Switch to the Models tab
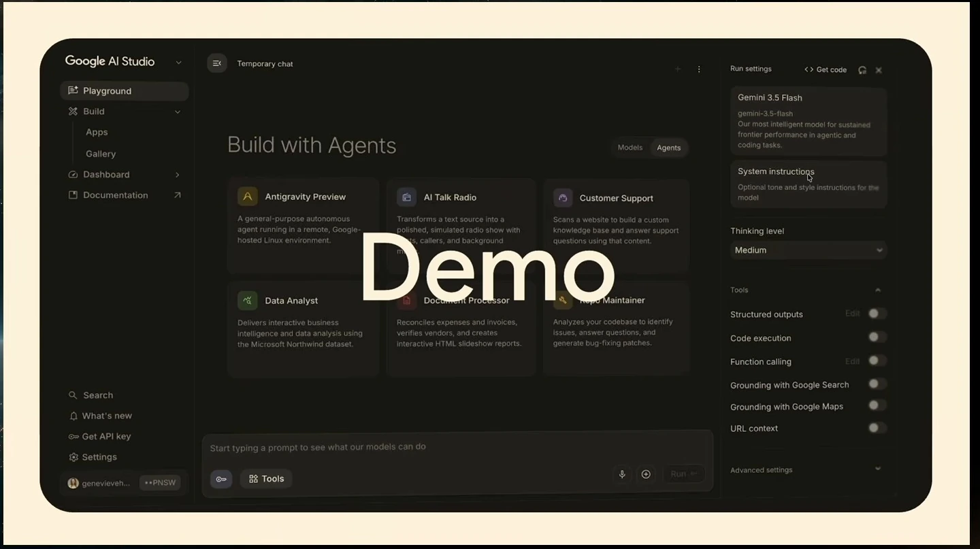The height and width of the screenshot is (549, 980). pos(630,148)
